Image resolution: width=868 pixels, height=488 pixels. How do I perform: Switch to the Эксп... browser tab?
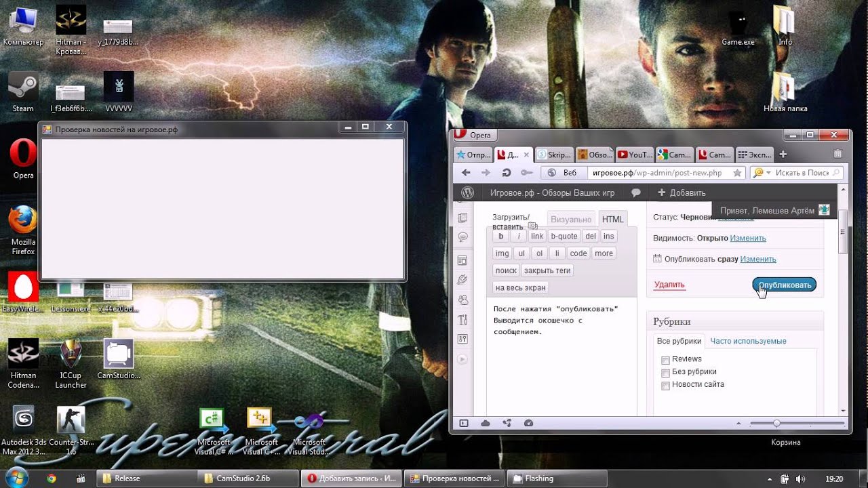[753, 155]
